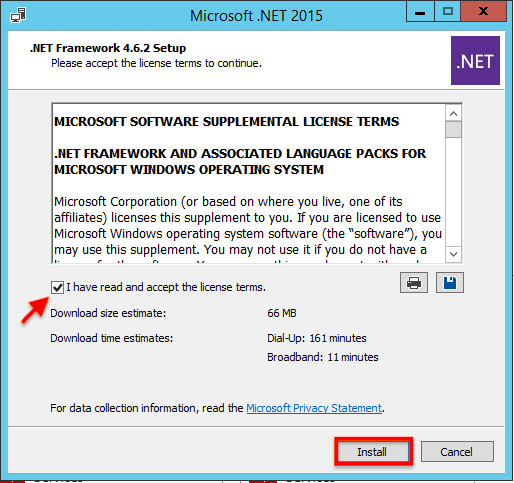The height and width of the screenshot is (483, 514).
Task: Minimize the Microsoft .NET 2015 window
Action: pyautogui.click(x=420, y=12)
